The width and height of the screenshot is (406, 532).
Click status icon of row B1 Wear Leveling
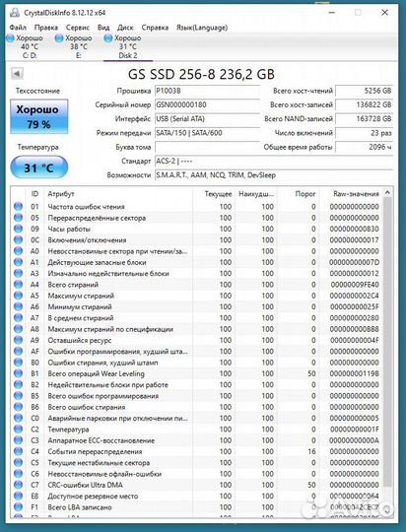tap(18, 373)
